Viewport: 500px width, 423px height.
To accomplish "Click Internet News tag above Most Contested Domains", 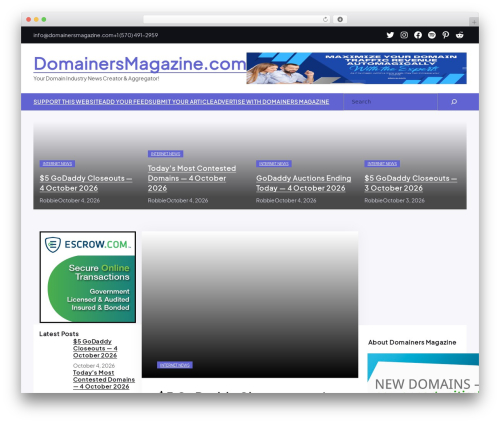I will coord(165,154).
